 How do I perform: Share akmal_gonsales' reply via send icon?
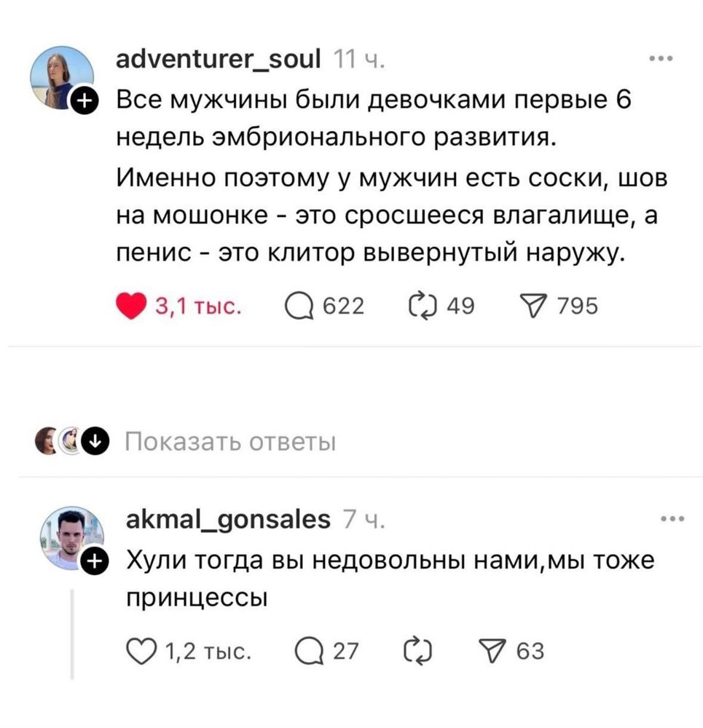492,650
